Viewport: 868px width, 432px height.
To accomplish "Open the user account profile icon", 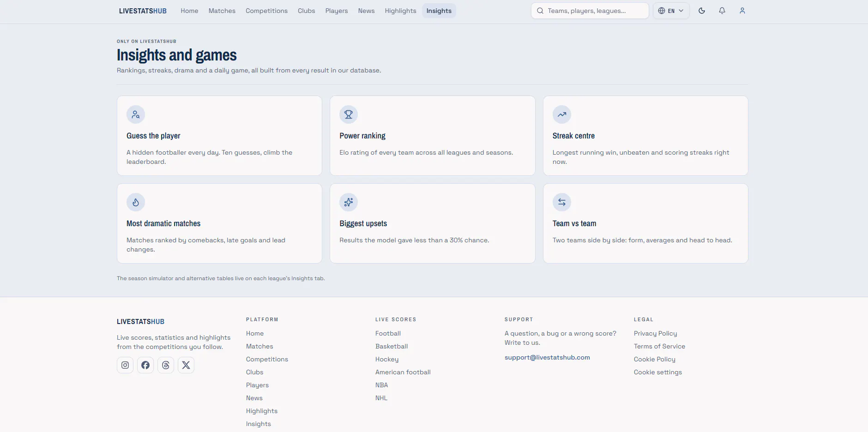I will pos(742,11).
